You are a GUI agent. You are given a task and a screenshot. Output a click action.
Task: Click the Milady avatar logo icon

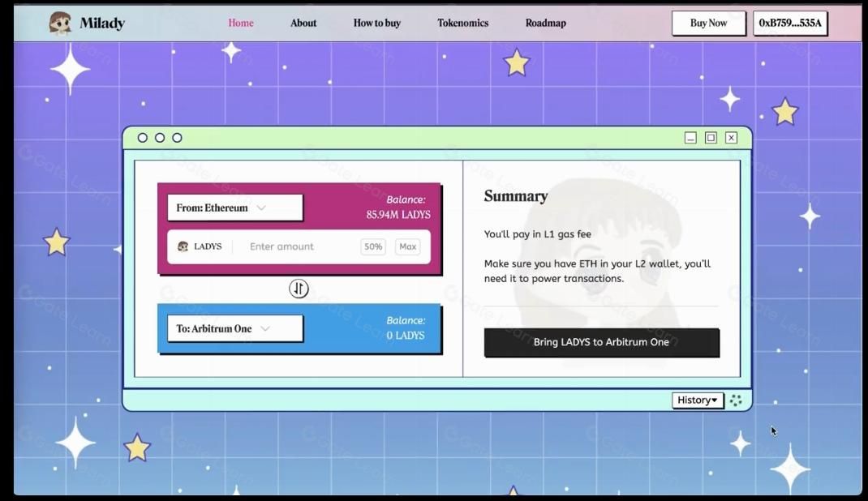(60, 24)
